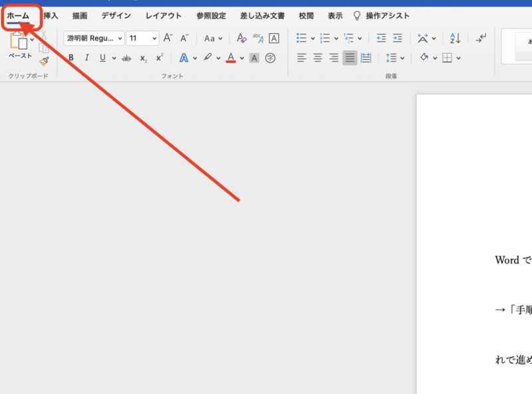Open the 校閲 ribbon tab
532x394 pixels.
click(x=305, y=15)
